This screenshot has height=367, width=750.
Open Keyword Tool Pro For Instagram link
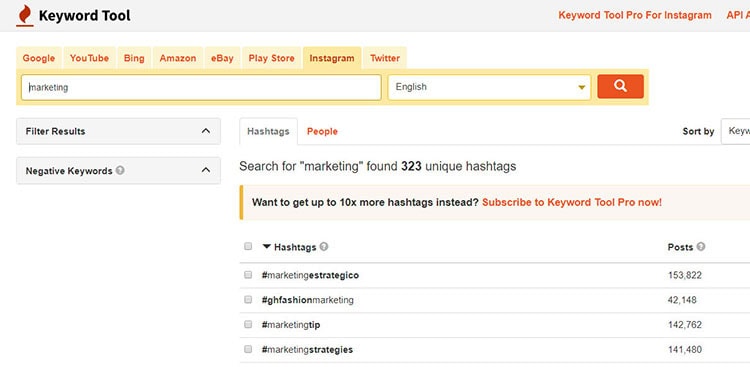pyautogui.click(x=635, y=15)
